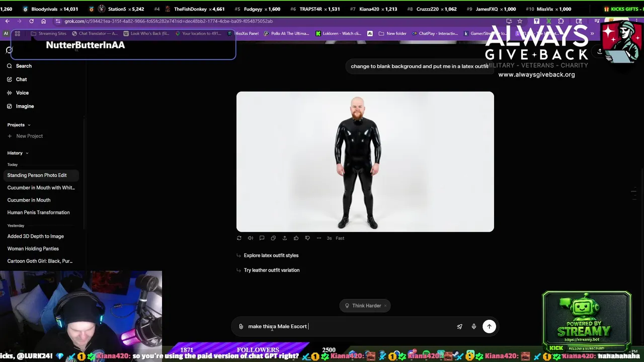Share the response with the upload icon
Image resolution: width=644 pixels, height=362 pixels.
(285, 238)
